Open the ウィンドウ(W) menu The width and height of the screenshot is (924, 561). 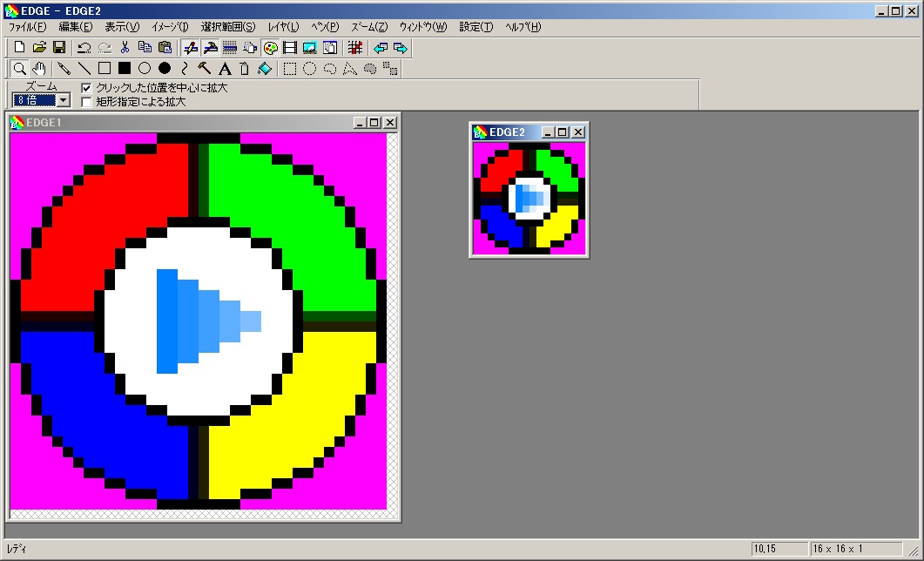pyautogui.click(x=423, y=27)
